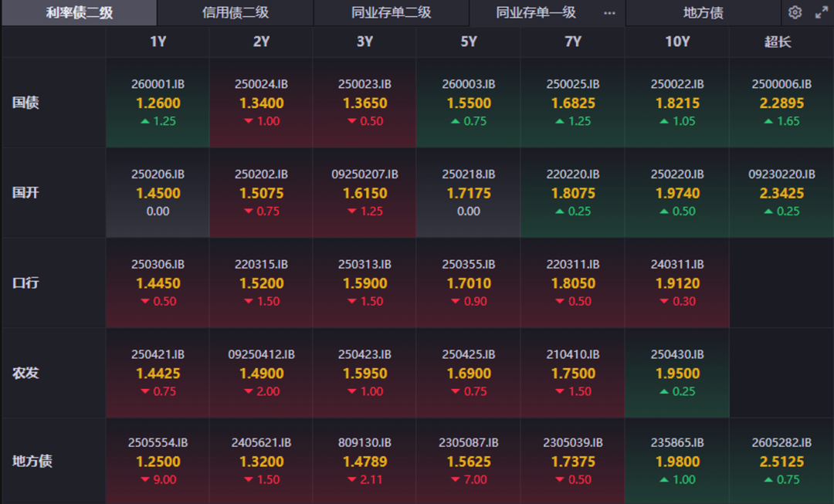Select the 国债 row label
Image resolution: width=834 pixels, height=504 pixels.
coord(25,103)
